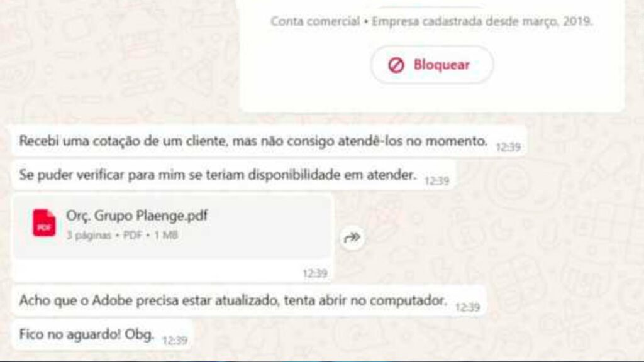Click the timestamp on 'Se puder verificar' message
This screenshot has width=644, height=362.
tap(436, 181)
